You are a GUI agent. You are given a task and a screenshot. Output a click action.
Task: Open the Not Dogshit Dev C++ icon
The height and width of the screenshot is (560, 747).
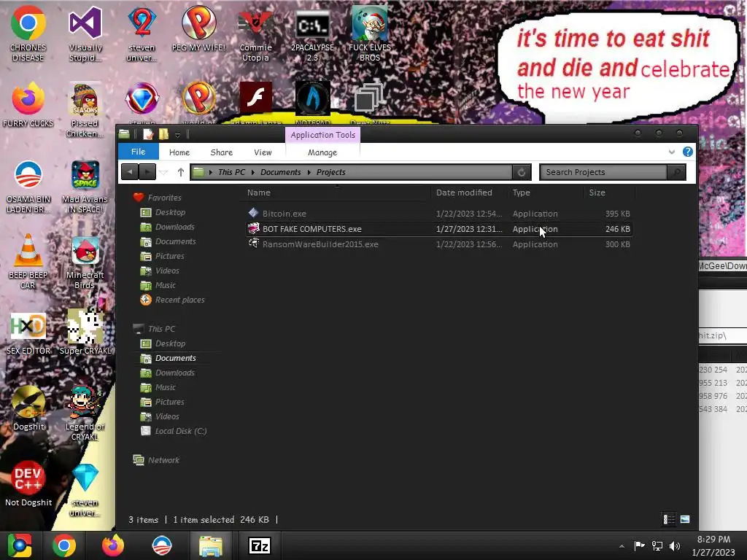tap(28, 484)
